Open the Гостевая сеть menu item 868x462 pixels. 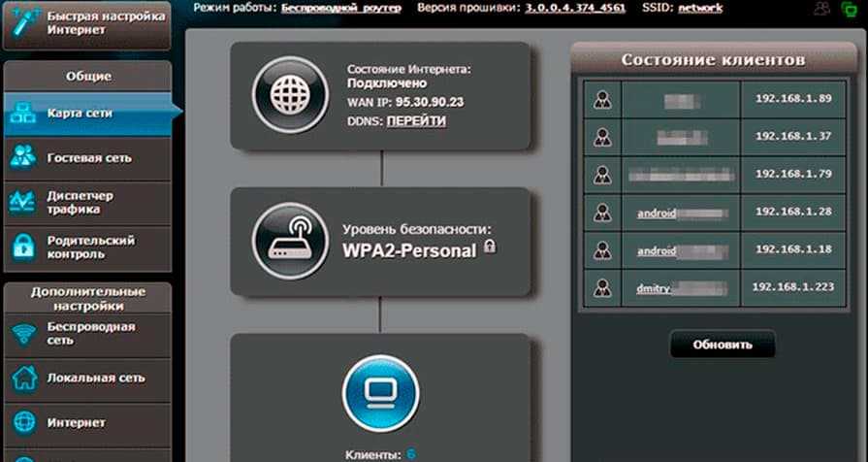coord(87,158)
